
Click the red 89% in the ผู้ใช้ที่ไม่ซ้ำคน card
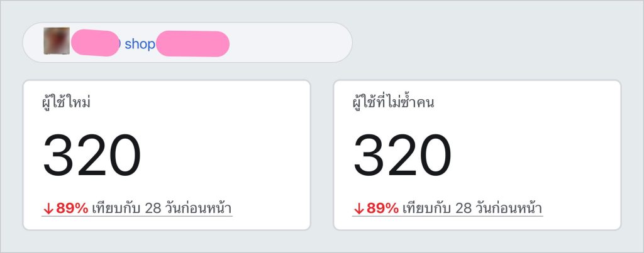[x=382, y=208]
